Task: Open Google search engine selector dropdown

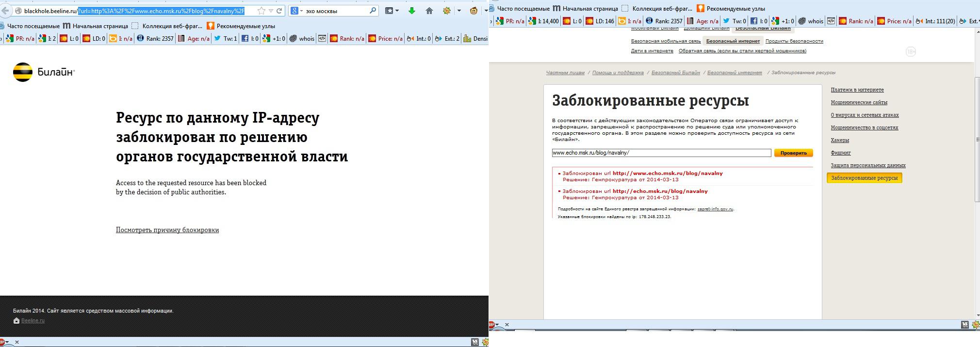Action: 296,11
